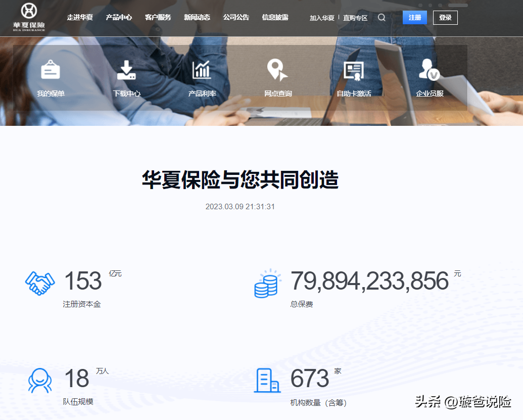Open 自助卡激活 certificate icon
Screen dimensions: 523x420
(354, 71)
